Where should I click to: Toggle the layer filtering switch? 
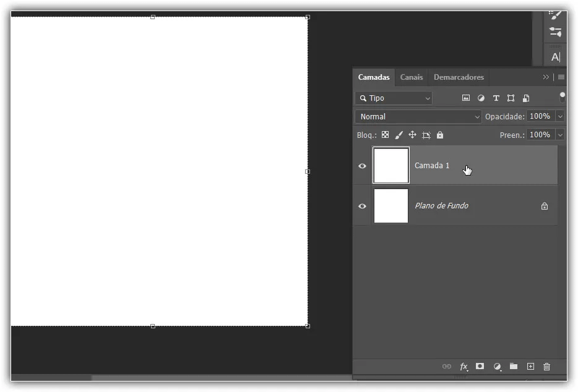point(562,97)
